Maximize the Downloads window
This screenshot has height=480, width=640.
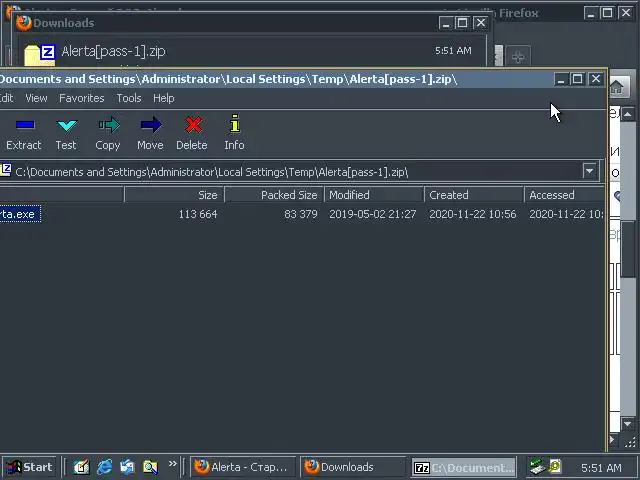463,23
